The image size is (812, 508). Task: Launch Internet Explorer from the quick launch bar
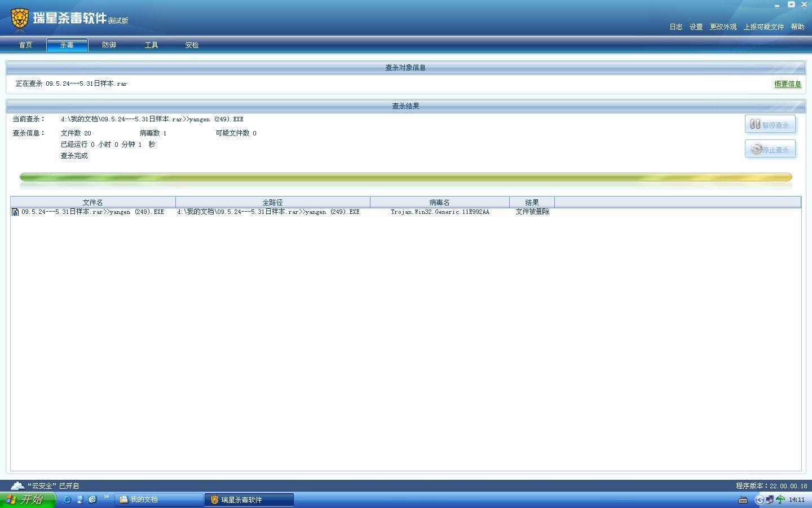(x=67, y=500)
